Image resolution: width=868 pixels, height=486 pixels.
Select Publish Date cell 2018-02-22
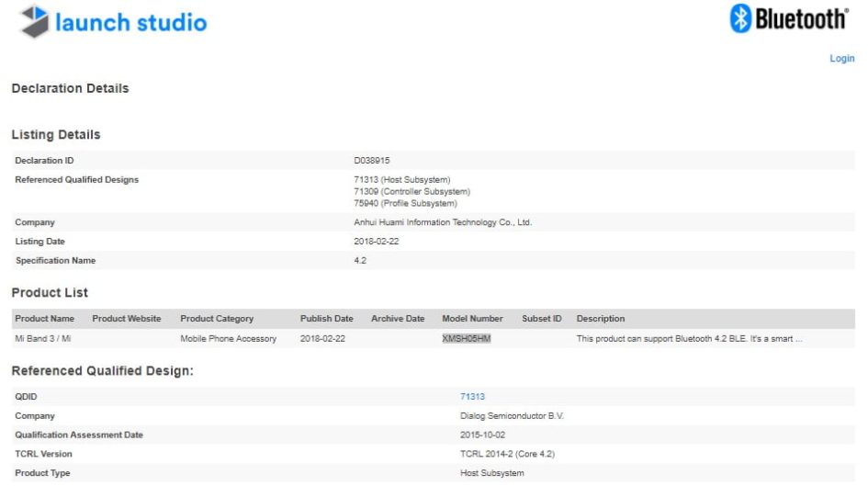point(322,338)
